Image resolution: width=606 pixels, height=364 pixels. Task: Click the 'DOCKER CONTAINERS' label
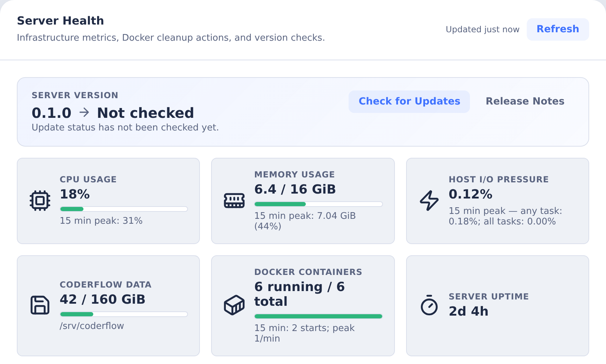[308, 272]
